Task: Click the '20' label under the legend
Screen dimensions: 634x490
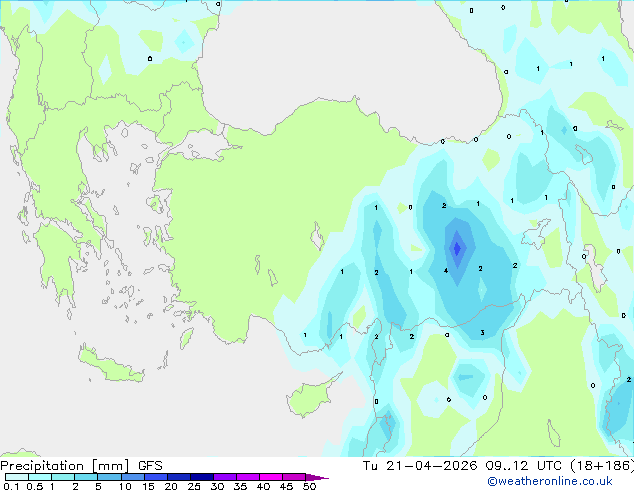Action: click(171, 486)
